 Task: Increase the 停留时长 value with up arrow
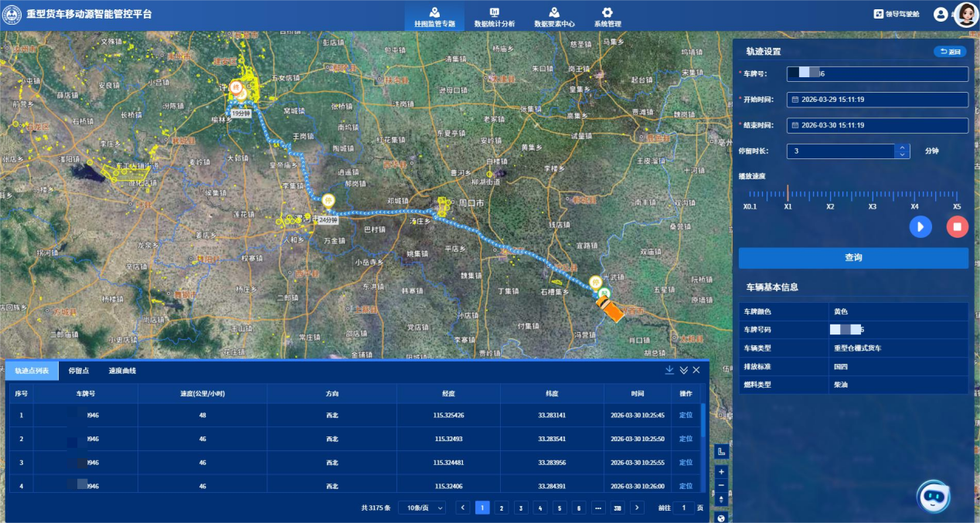click(902, 148)
